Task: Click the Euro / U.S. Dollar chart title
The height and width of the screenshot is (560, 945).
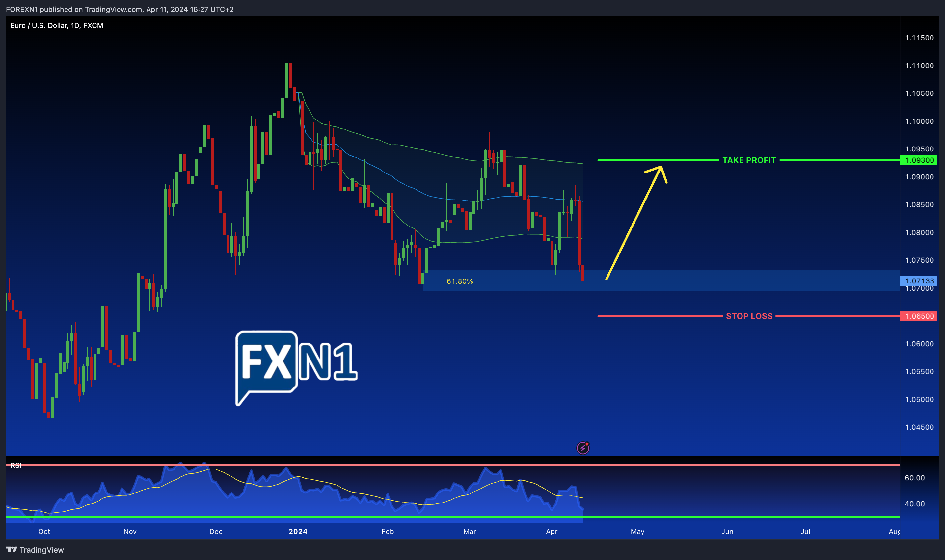Action: tap(57, 26)
